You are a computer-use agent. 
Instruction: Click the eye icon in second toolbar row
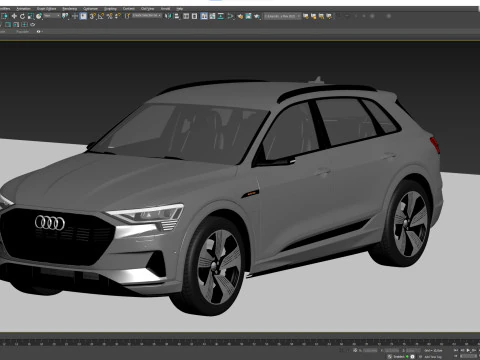(32, 24)
